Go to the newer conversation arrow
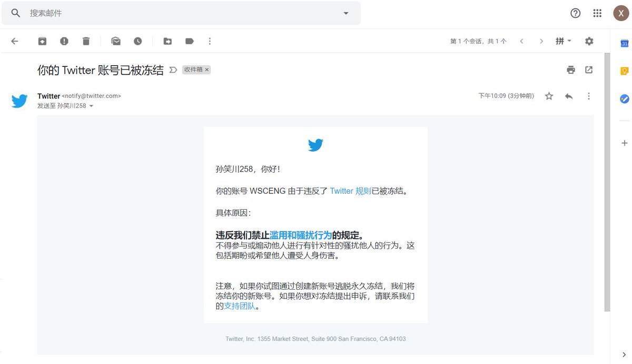 click(x=521, y=41)
